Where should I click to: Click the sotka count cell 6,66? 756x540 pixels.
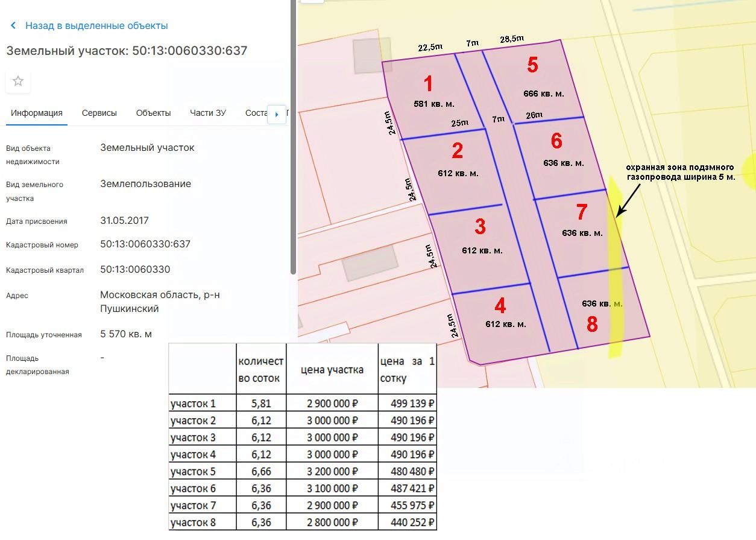coord(261,471)
